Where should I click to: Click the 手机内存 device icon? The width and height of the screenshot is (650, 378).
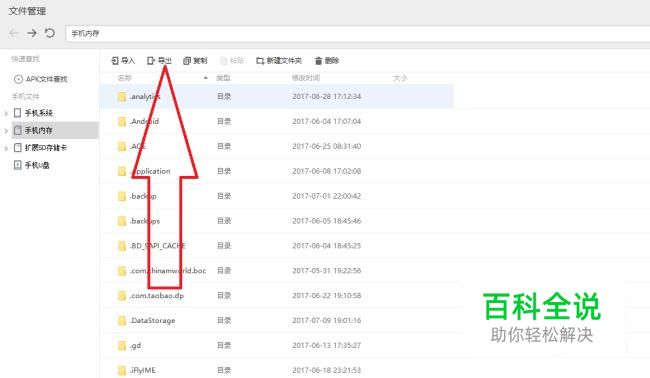coord(17,130)
